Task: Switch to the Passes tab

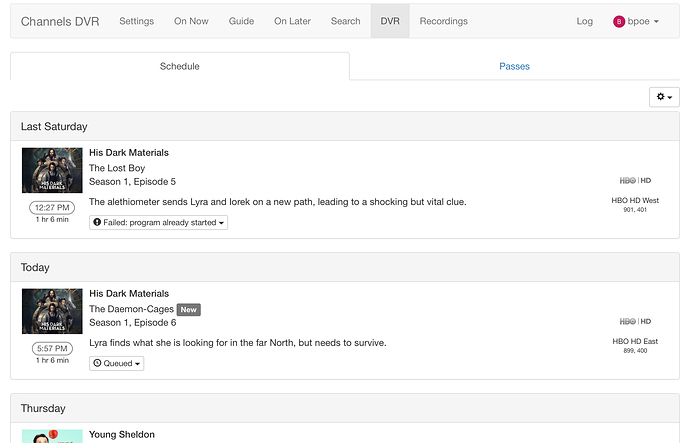Action: [514, 66]
